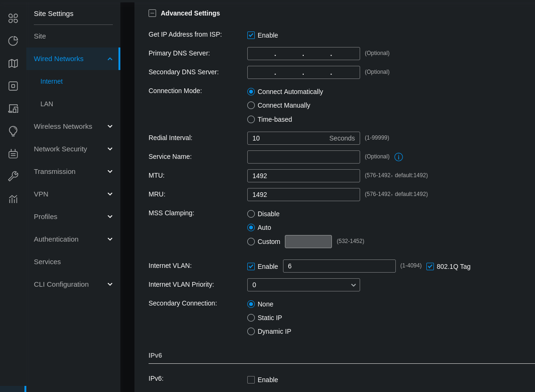Click the Service Name info icon
This screenshot has height=392, width=535.
(x=399, y=157)
